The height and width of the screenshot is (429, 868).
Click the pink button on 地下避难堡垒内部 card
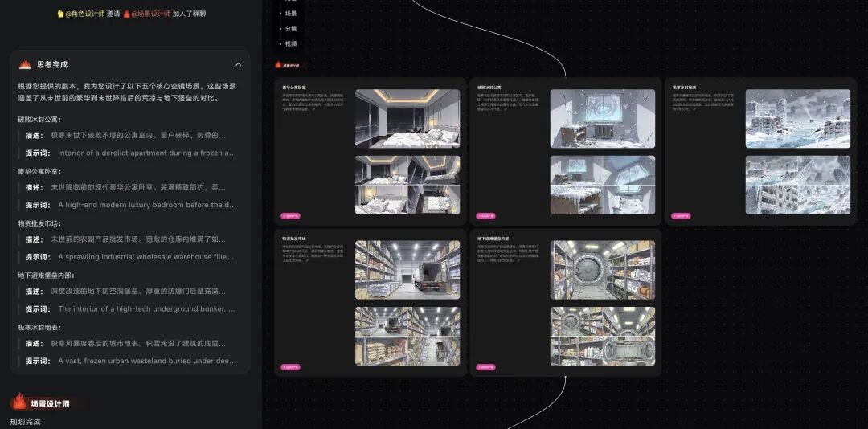486,367
